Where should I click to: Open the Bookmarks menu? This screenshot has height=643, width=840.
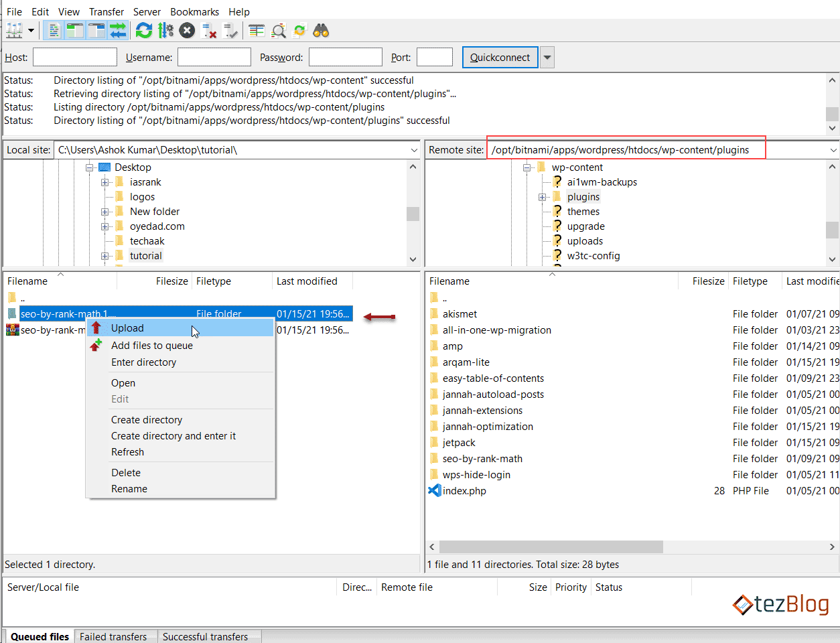coord(195,11)
